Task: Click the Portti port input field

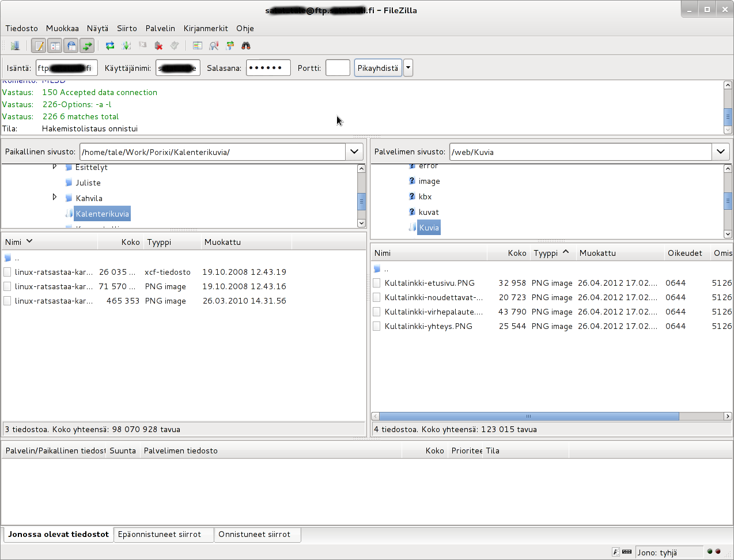Action: [x=338, y=68]
